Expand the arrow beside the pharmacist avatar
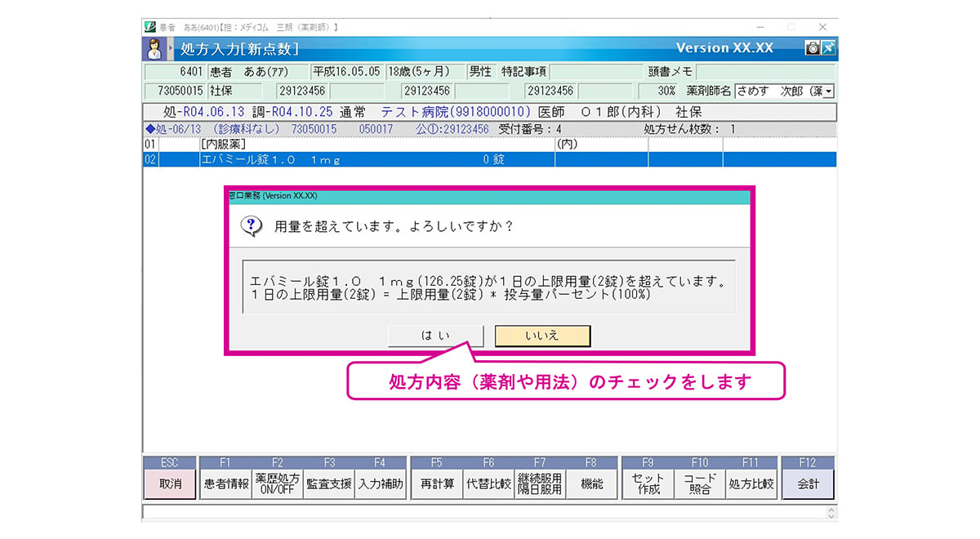Viewport: 980px width, 539px height. 171,48
